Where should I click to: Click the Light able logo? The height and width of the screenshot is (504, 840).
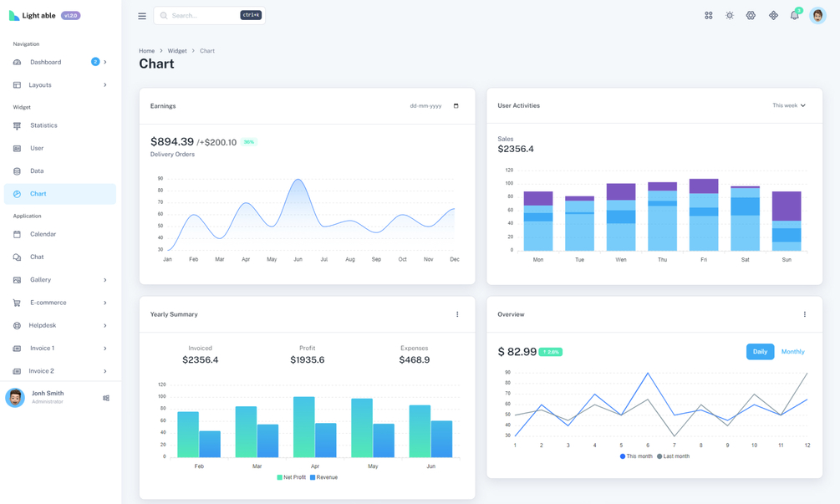(33, 16)
